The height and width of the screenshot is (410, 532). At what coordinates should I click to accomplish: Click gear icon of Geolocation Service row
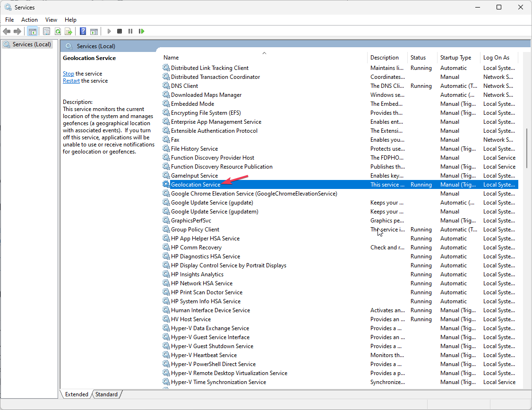(166, 185)
